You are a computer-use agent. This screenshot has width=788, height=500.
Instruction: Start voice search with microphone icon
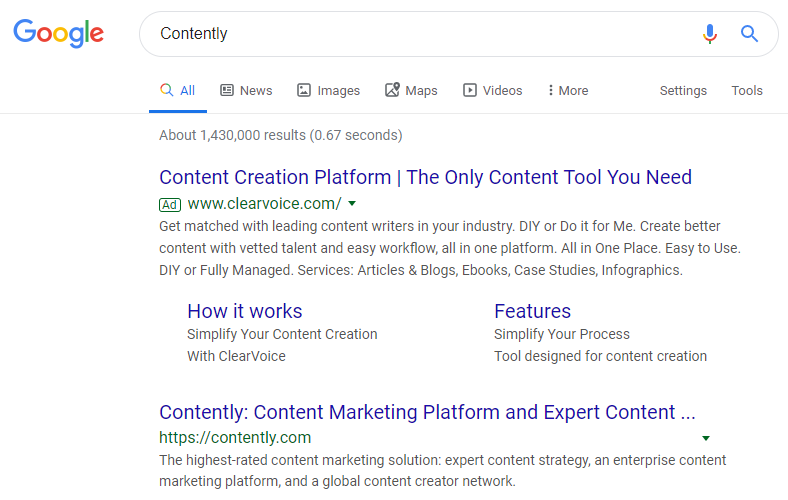(710, 34)
